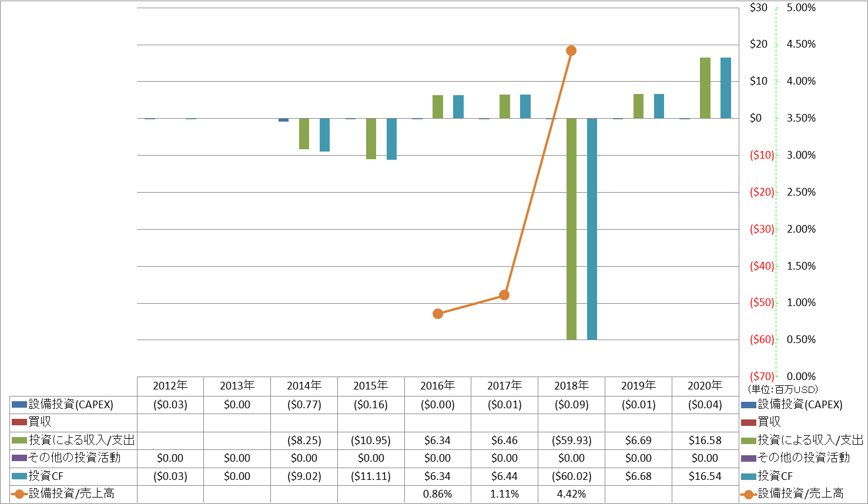This screenshot has height=504, width=868.
Task: Select the $6.69 cell for 2019年
Action: (638, 441)
